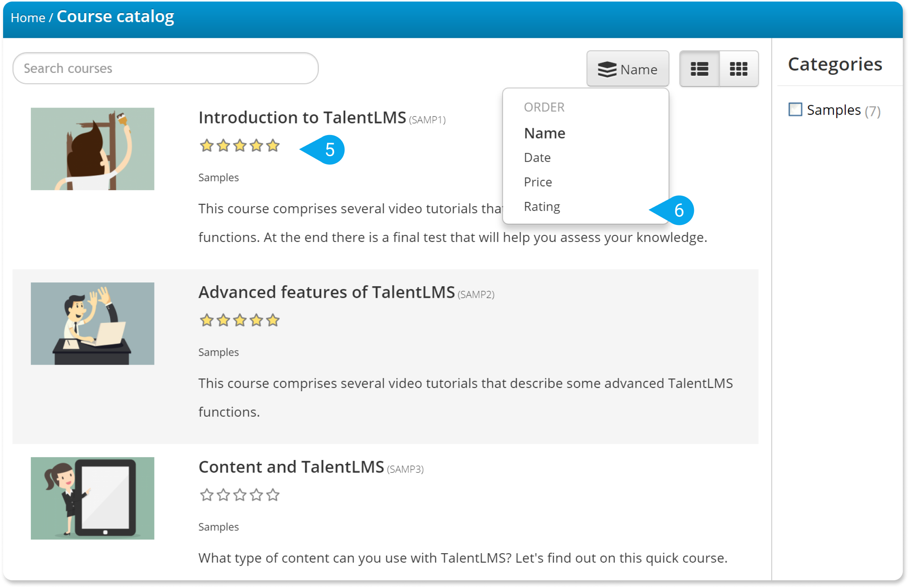909x588 pixels.
Task: Choose Price in the ORDER menu
Action: [x=538, y=182]
